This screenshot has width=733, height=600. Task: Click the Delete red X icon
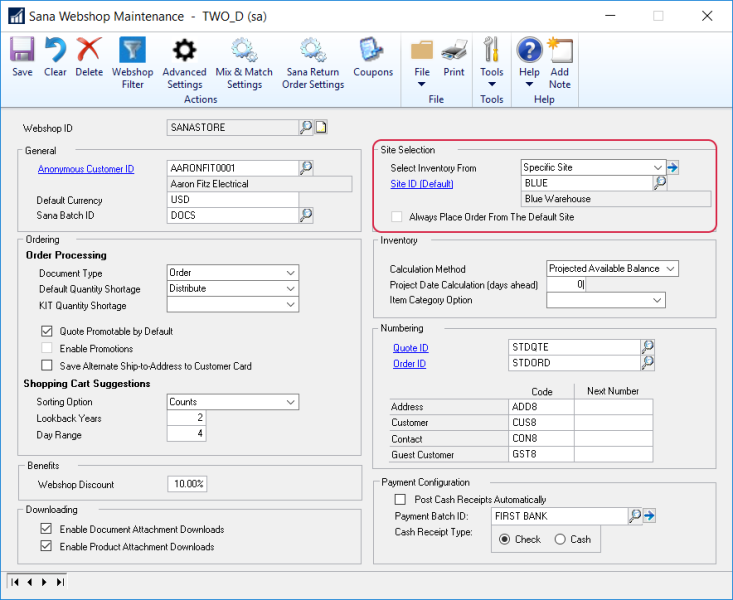pos(89,50)
